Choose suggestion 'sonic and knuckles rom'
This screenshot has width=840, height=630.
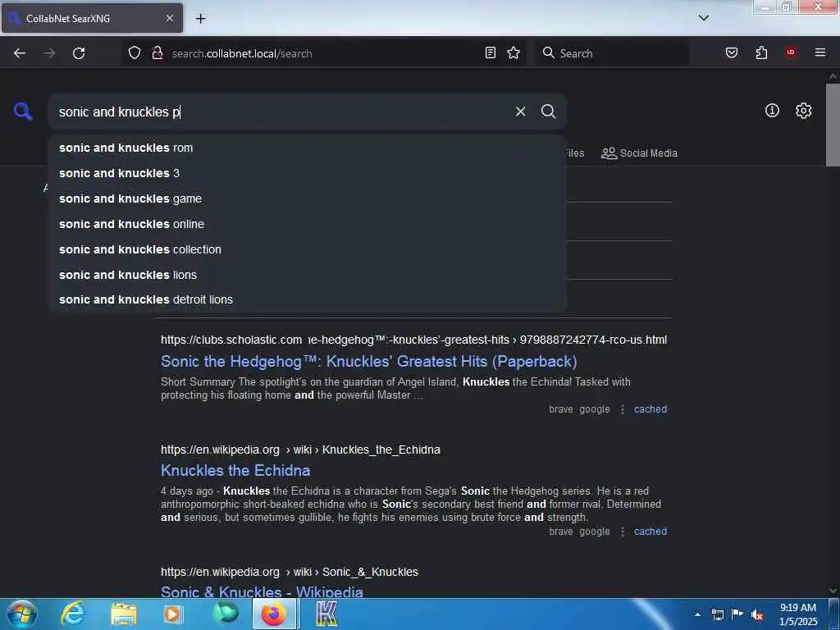(307, 148)
